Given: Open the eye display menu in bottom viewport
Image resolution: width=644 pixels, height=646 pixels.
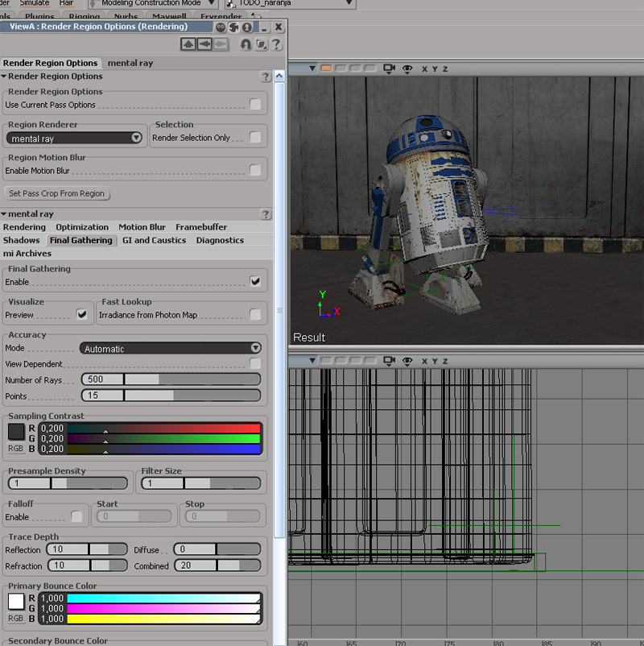Looking at the screenshot, I should click(407, 362).
